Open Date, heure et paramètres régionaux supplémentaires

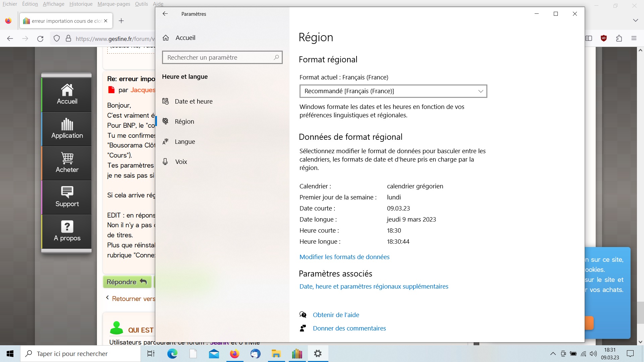pos(374,287)
